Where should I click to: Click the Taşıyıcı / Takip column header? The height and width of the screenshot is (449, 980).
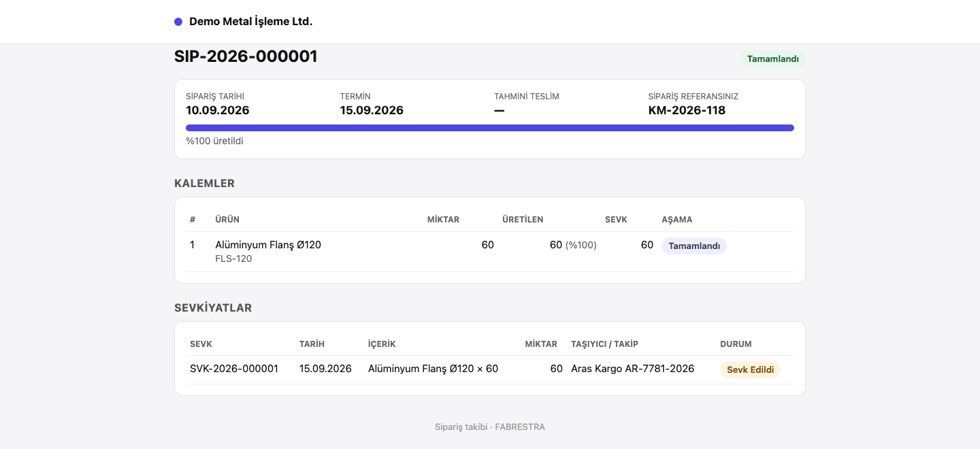(604, 344)
